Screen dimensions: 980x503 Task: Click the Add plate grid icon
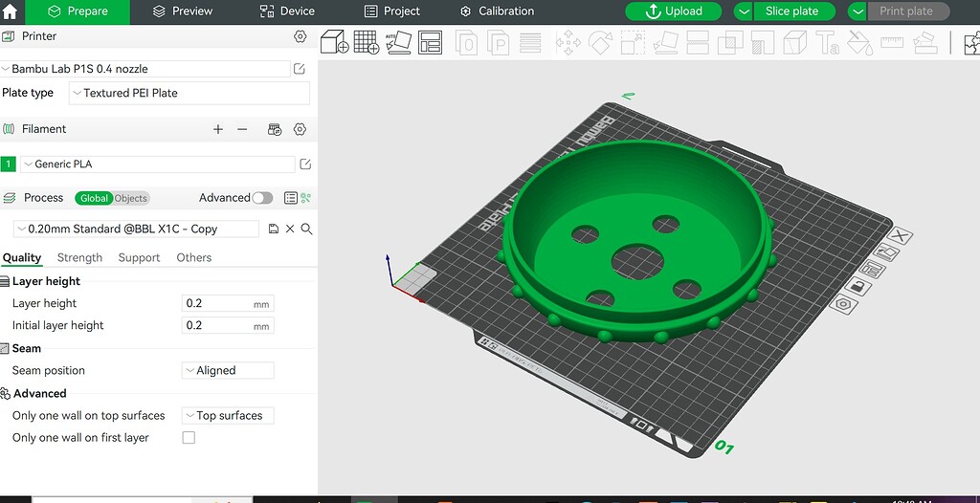pyautogui.click(x=367, y=42)
